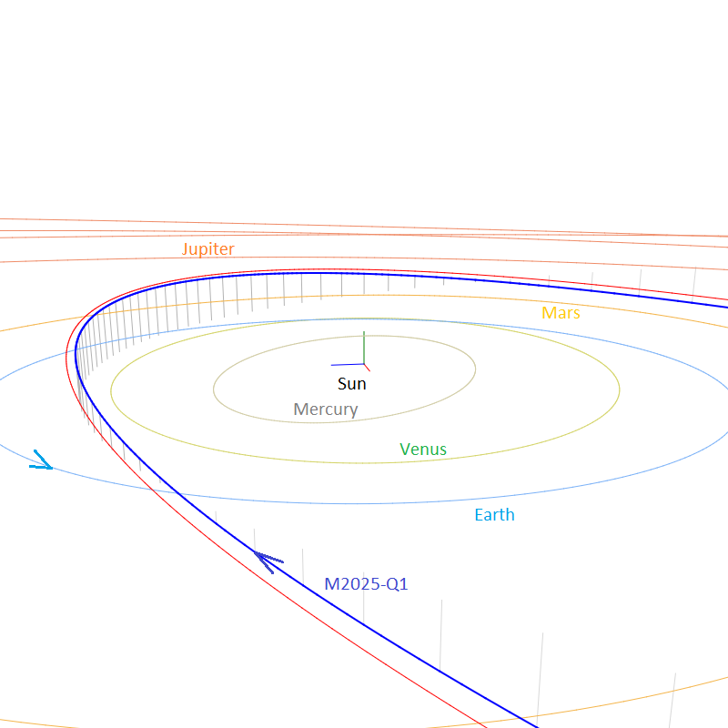This screenshot has width=728, height=728.
Task: Select the Earth orbit label
Action: 494,515
